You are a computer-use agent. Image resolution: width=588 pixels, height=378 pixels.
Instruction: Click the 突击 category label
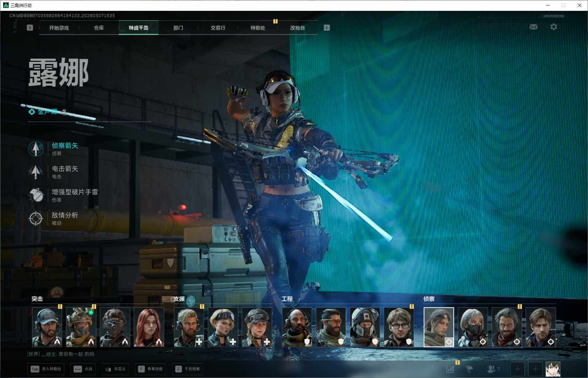(x=37, y=299)
